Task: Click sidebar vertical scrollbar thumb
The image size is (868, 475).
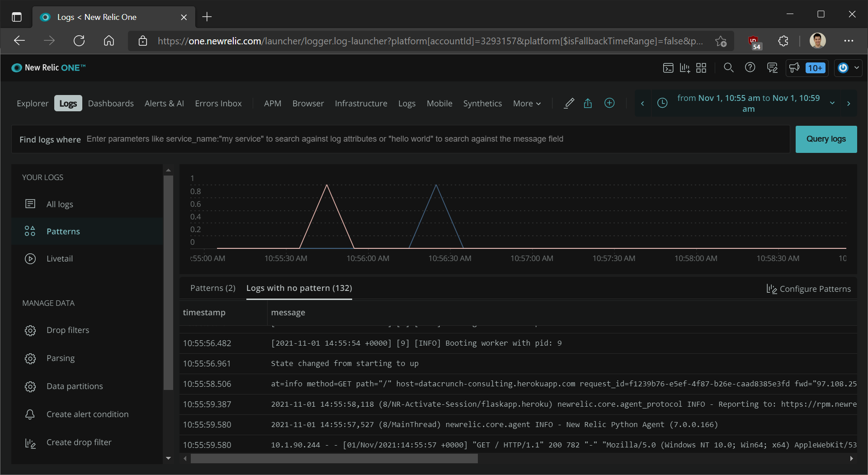Action: 168,283
